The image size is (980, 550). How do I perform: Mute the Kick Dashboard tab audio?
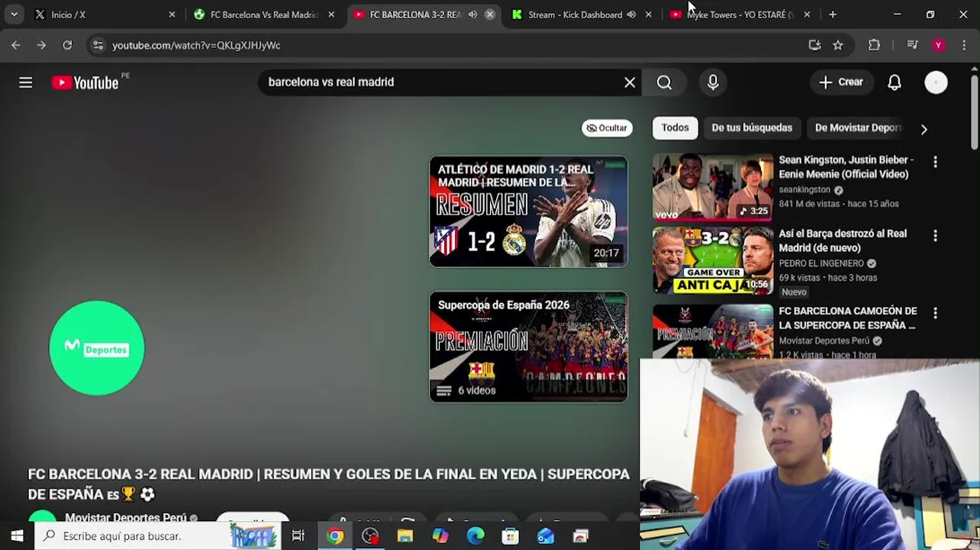tap(631, 15)
